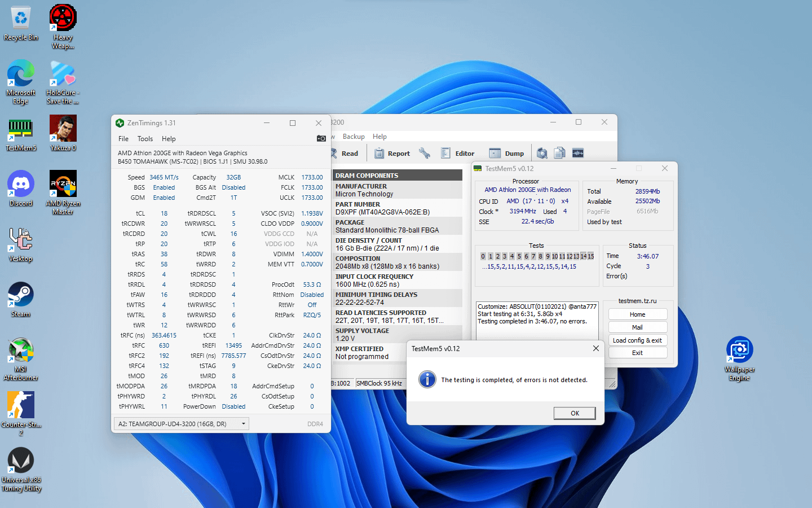Open the Editor from the Thaiphoon toolbar

458,154
